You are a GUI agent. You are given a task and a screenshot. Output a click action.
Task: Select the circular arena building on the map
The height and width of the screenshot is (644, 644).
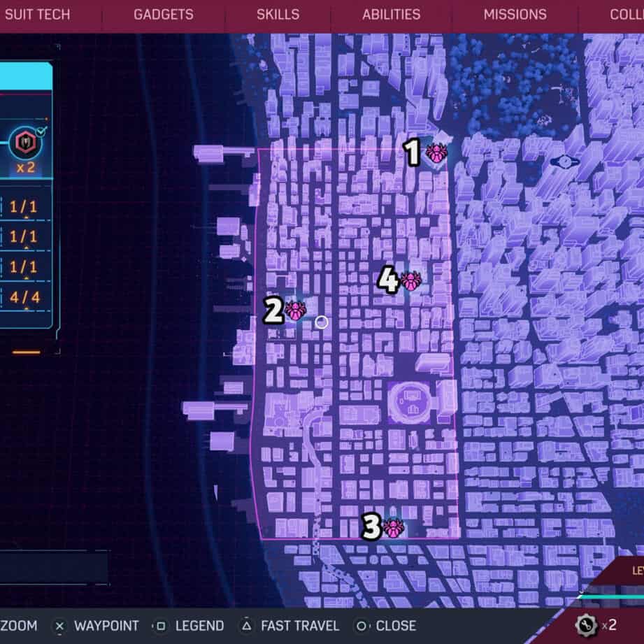tap(409, 402)
